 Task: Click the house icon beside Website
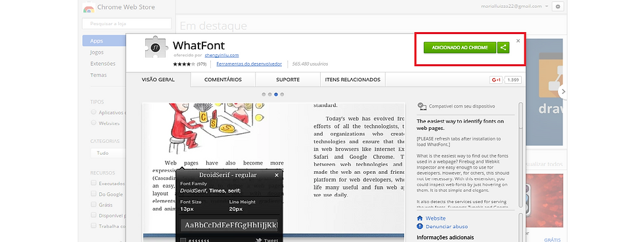420,218
